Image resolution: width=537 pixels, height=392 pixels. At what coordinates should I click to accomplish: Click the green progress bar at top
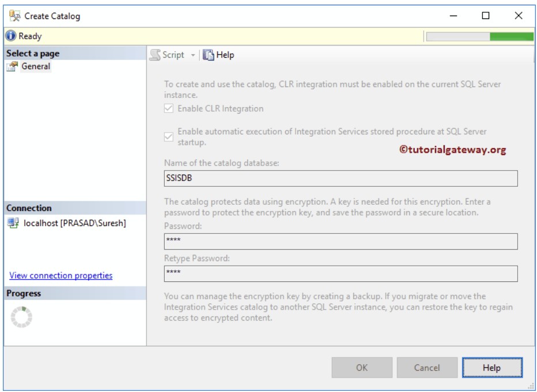click(x=480, y=36)
